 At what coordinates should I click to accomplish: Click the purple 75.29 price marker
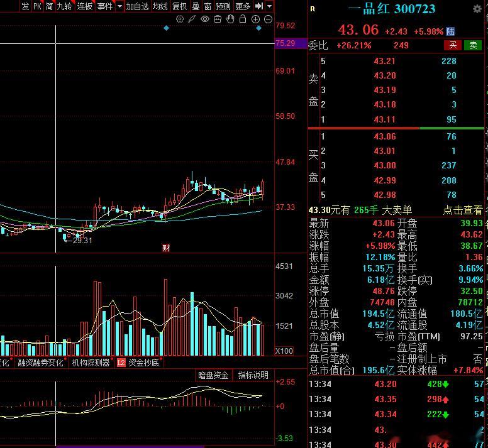291,43
